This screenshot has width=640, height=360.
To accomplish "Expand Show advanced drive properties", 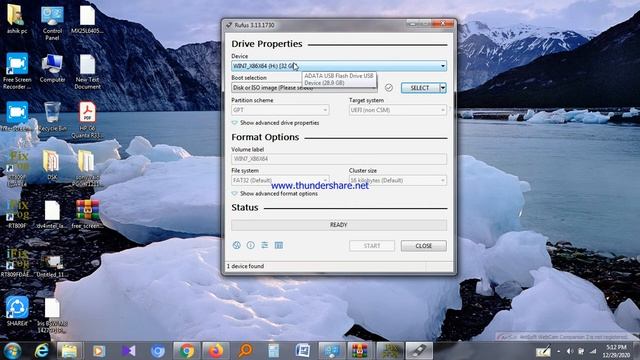I will pyautogui.click(x=276, y=123).
